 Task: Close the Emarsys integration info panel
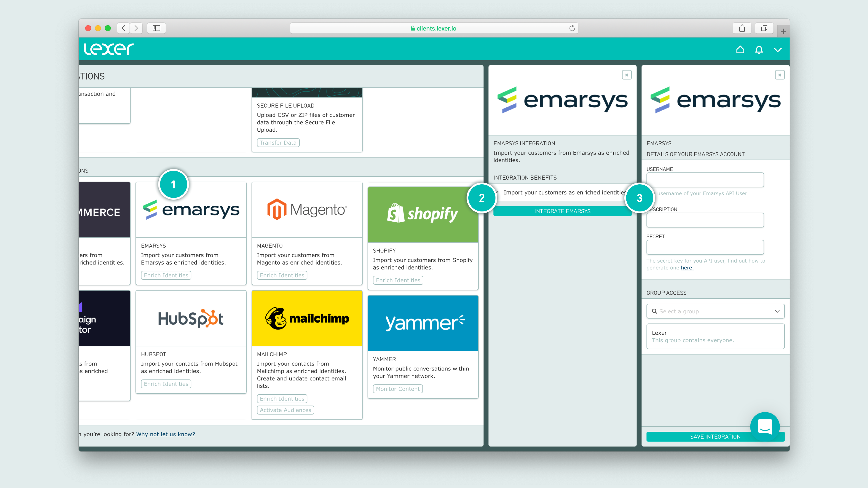(x=626, y=75)
